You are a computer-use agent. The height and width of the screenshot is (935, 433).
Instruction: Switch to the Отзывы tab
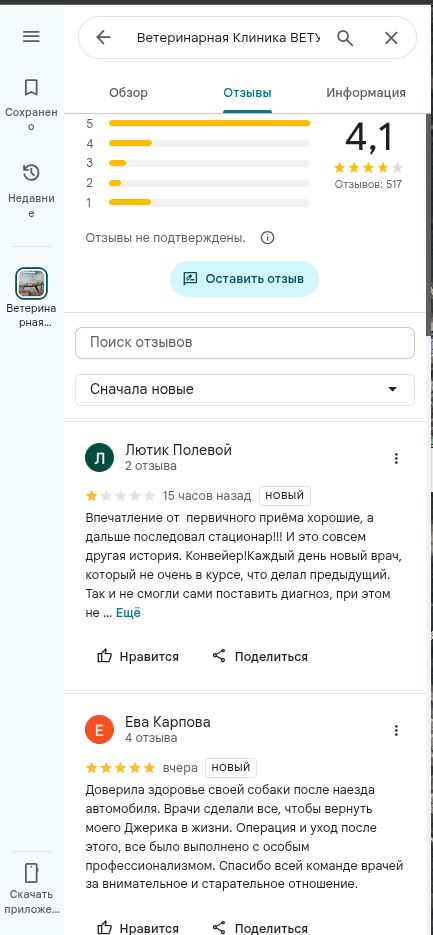[x=248, y=93]
